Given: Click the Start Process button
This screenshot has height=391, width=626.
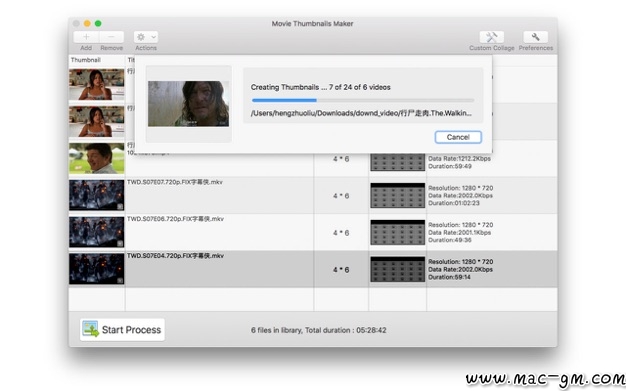Looking at the screenshot, I should [x=122, y=329].
